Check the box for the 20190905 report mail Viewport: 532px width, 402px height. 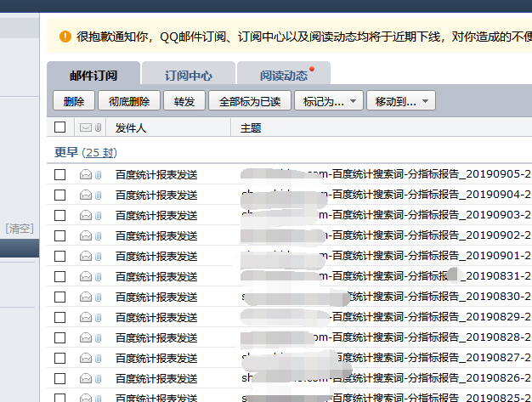60,175
